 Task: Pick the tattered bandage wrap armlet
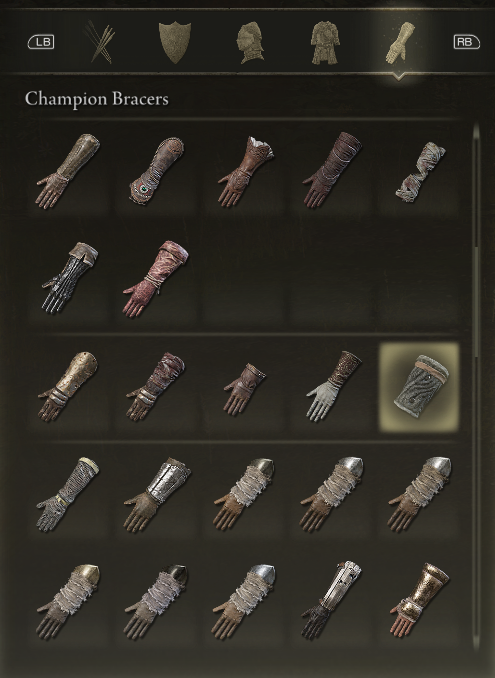coord(420,172)
